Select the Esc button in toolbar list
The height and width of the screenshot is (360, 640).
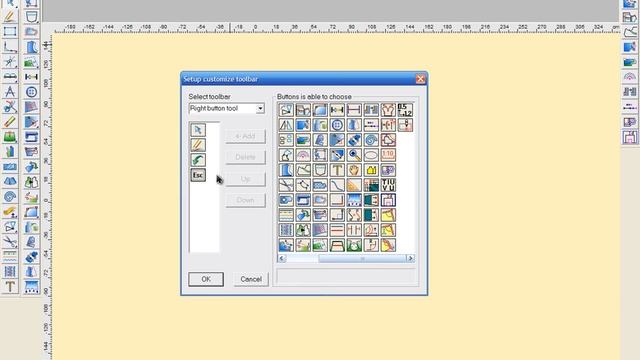198,175
